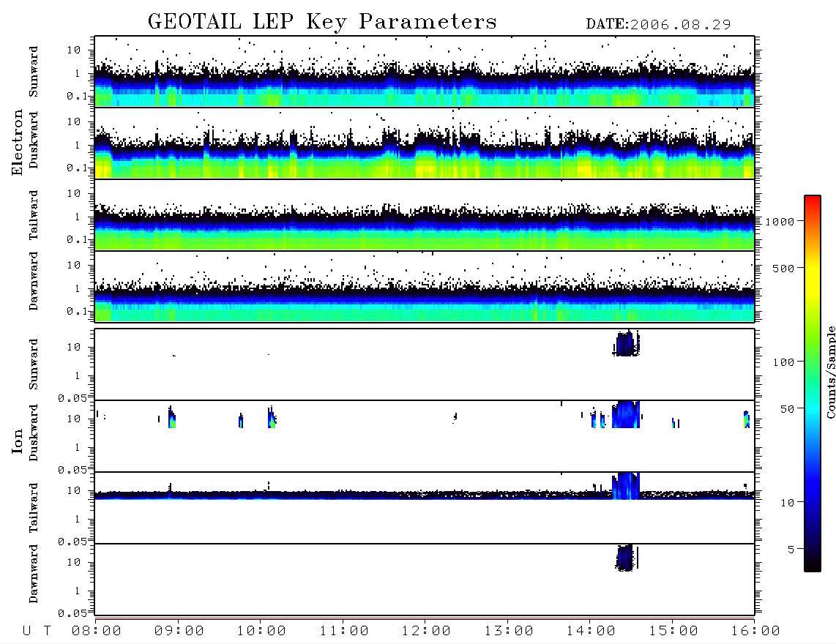Click the 50 color bar tick label
This screenshot has height=644, width=836.
(x=788, y=409)
